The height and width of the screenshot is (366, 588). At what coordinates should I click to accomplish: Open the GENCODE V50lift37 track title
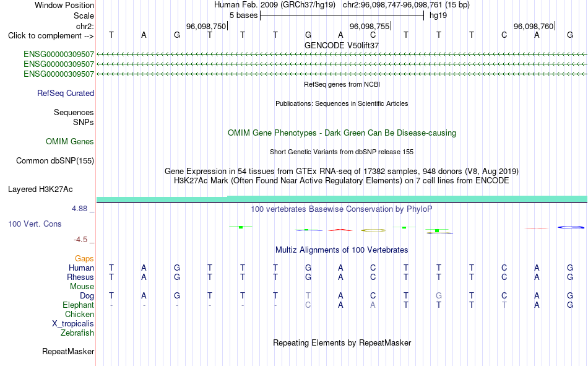tap(342, 45)
